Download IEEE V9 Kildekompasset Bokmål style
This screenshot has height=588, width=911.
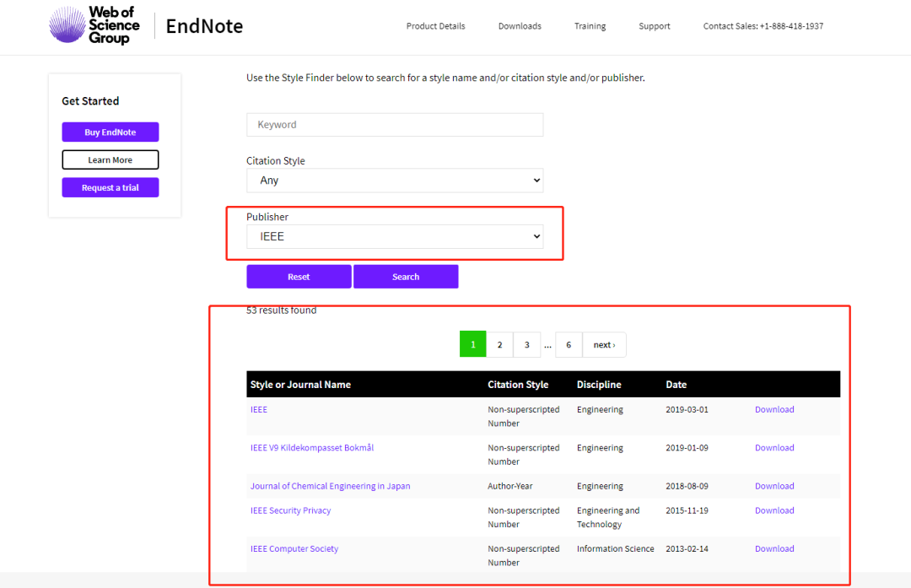pos(774,448)
